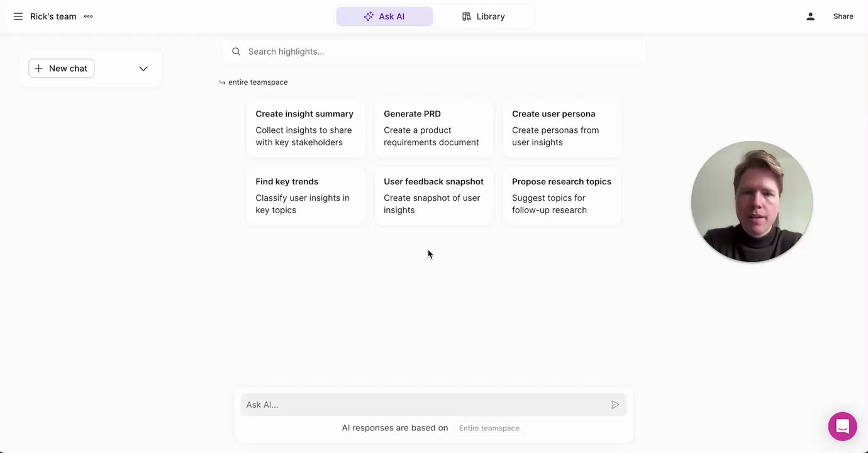Click the entire teamspace scope arrow
Viewport: 868px width, 453px height.
tap(222, 82)
